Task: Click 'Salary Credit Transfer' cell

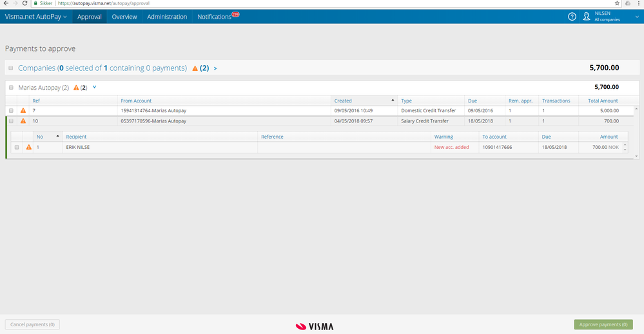Action: (425, 121)
